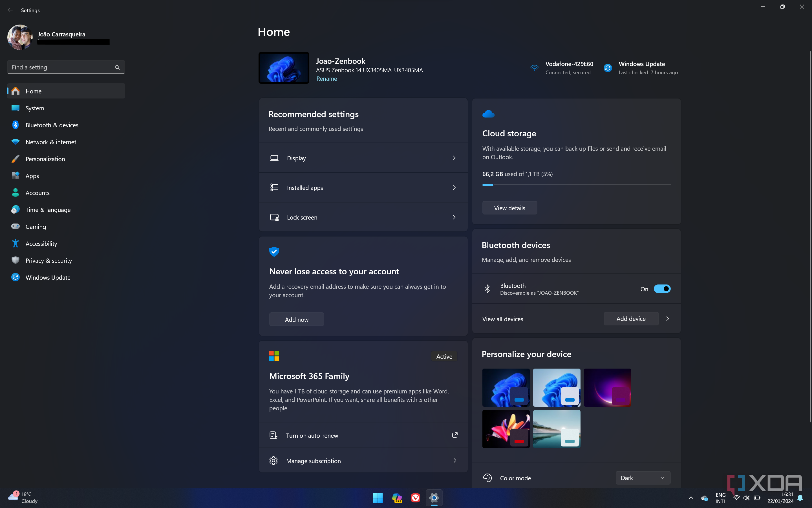
Task: Click the Windows Update sync icon in header
Action: pyautogui.click(x=608, y=68)
